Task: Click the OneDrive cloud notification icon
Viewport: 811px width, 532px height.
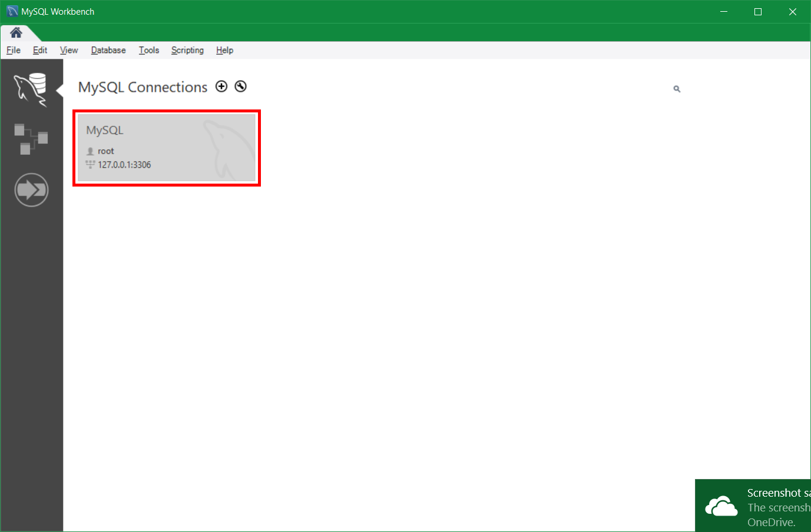Action: tap(721, 507)
